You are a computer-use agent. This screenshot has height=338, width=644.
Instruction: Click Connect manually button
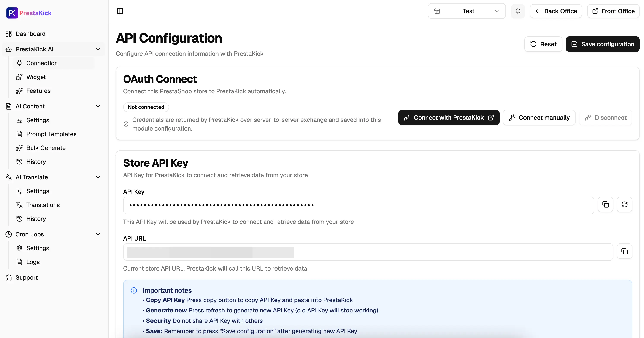coord(539,118)
